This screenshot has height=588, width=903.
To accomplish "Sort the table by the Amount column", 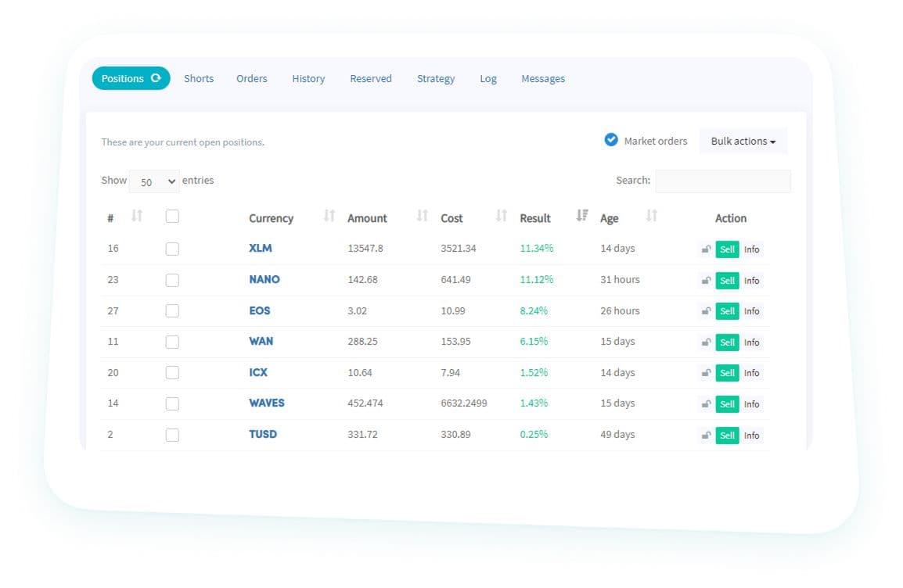I will click(x=421, y=217).
